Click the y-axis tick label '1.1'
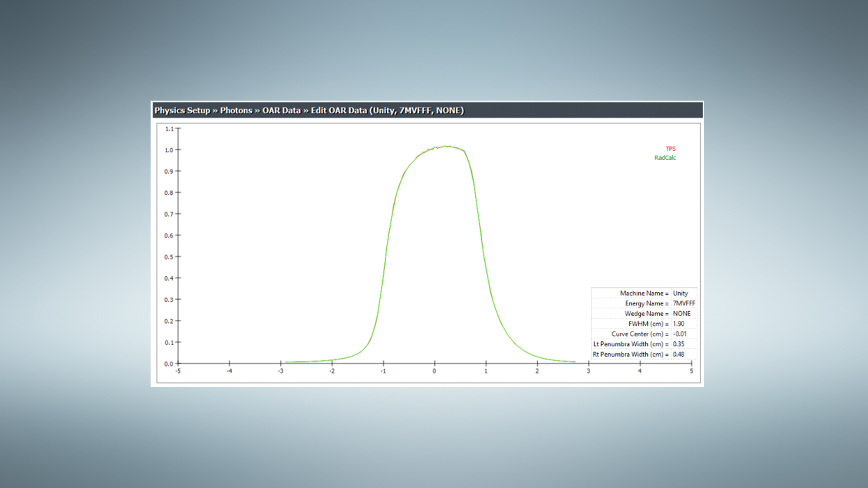The height and width of the screenshot is (488, 868). click(x=169, y=129)
